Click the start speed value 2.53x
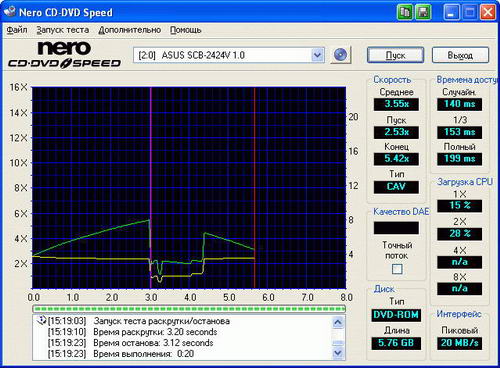This screenshot has height=368, width=500. tap(396, 132)
